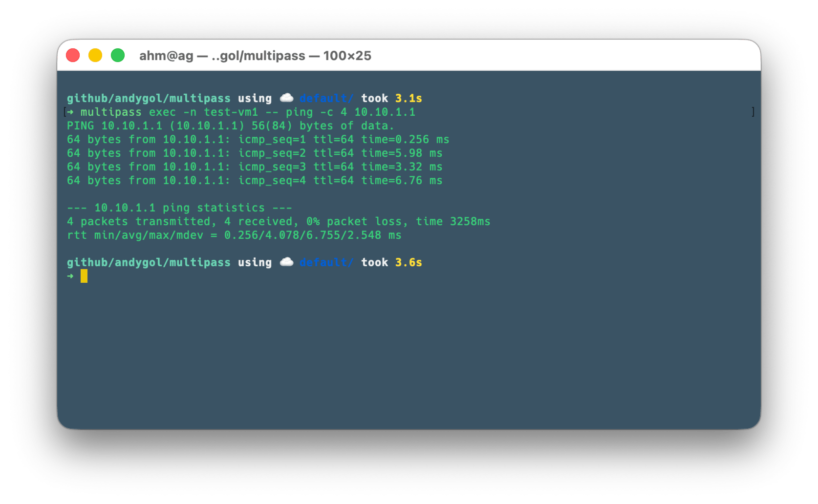Click the ping statistics header line
Screen dimensions: 818x504
point(179,208)
